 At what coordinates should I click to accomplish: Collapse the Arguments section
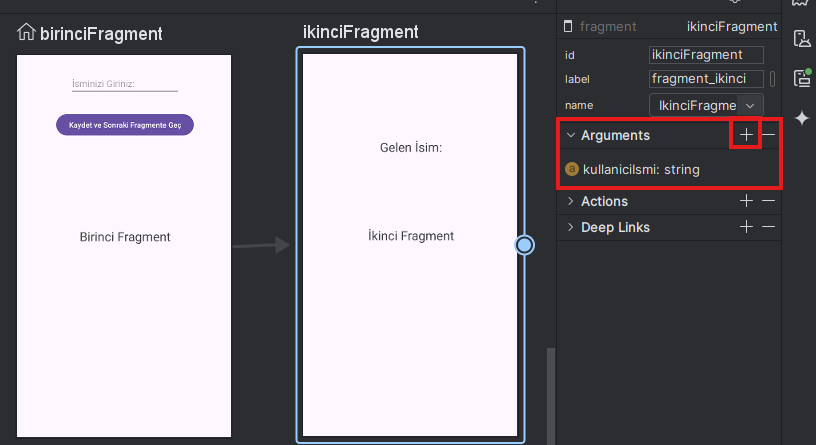pos(570,135)
